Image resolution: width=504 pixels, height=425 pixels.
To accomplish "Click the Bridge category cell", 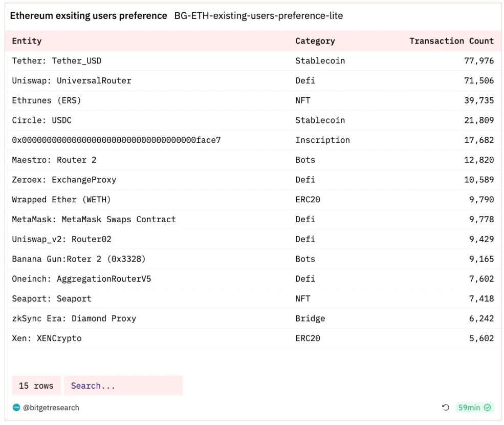I will click(310, 318).
